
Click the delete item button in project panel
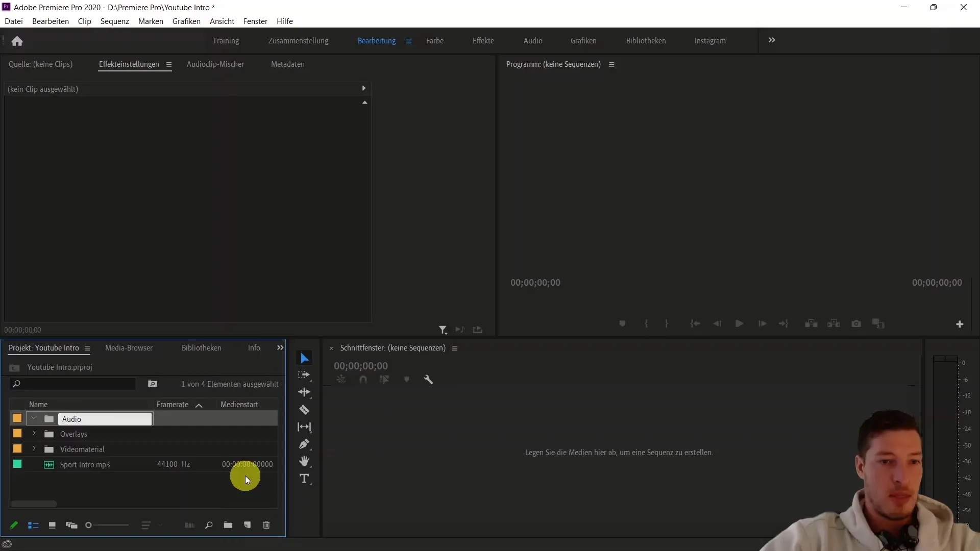[267, 525]
